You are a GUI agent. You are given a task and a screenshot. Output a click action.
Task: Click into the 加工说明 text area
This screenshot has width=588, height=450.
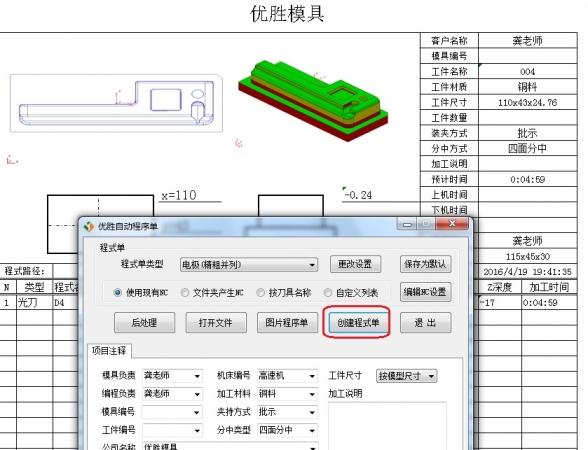[387, 426]
